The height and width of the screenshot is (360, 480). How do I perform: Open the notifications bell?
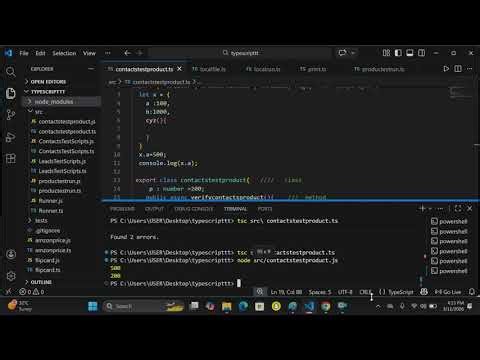472,292
